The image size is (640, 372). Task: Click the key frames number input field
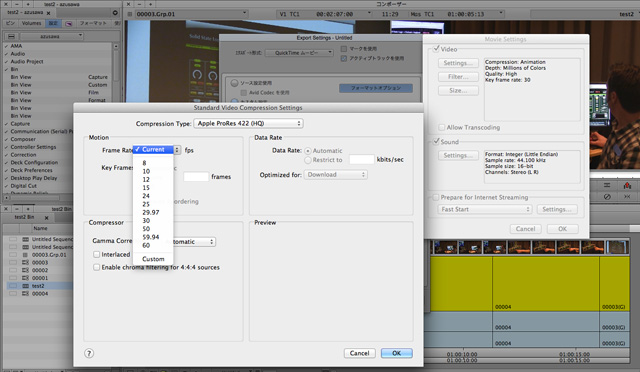[196, 177]
